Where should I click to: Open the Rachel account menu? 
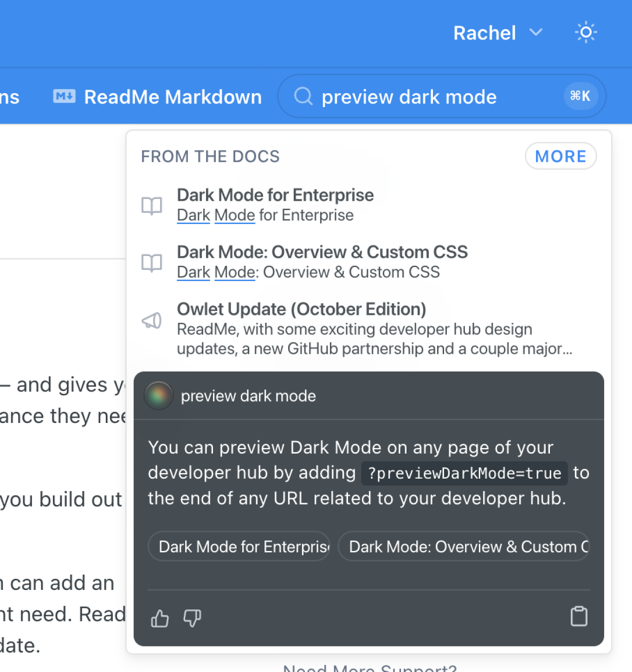coord(498,33)
